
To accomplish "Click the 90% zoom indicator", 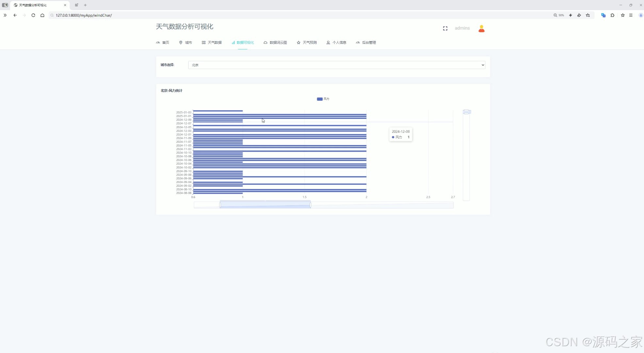I will coord(559,15).
